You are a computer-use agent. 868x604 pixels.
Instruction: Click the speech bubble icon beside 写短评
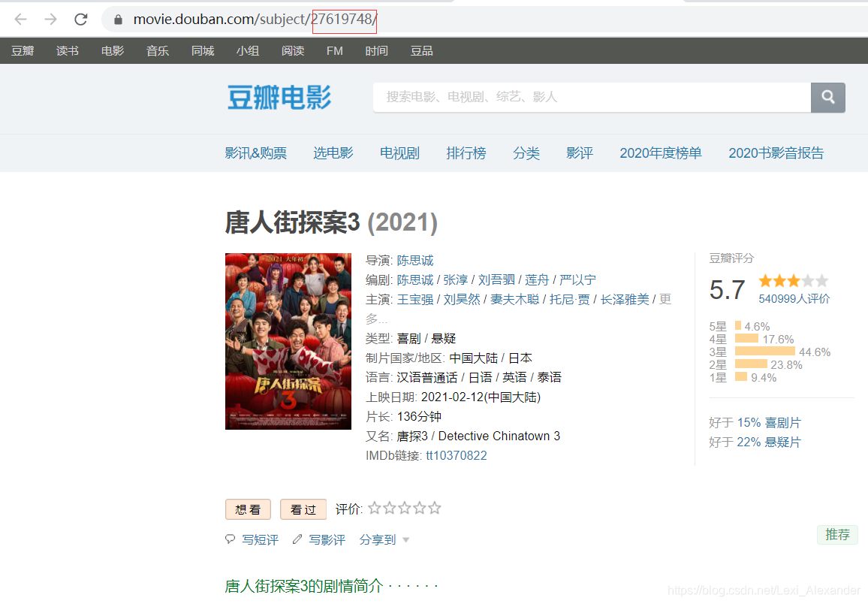tap(231, 539)
